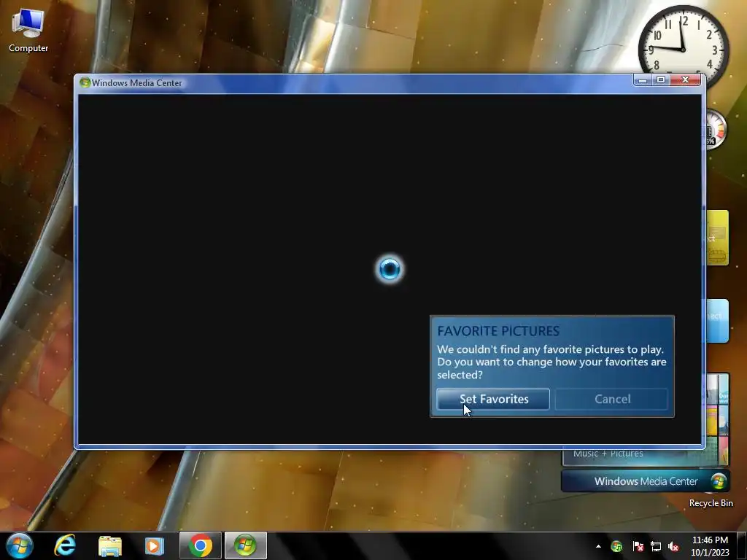Launch Windows Media Player from the taskbar
This screenshot has width=747, height=560.
pyautogui.click(x=155, y=545)
